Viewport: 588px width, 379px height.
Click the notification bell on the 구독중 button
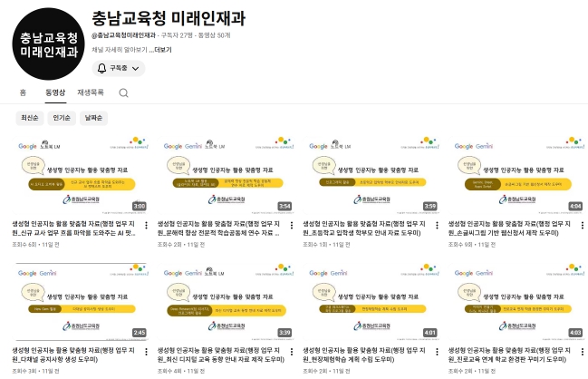101,68
